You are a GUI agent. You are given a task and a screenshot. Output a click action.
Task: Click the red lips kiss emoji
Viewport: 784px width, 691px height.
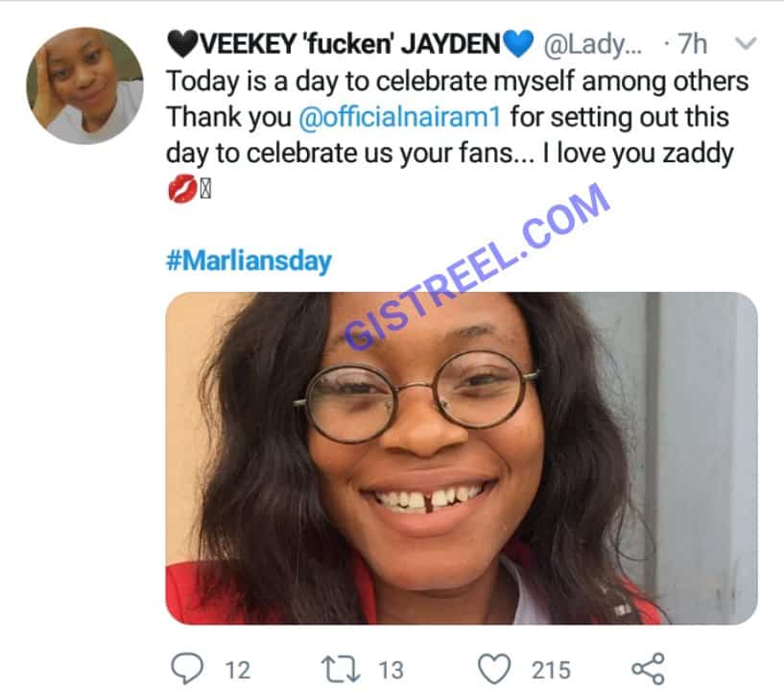(x=182, y=189)
